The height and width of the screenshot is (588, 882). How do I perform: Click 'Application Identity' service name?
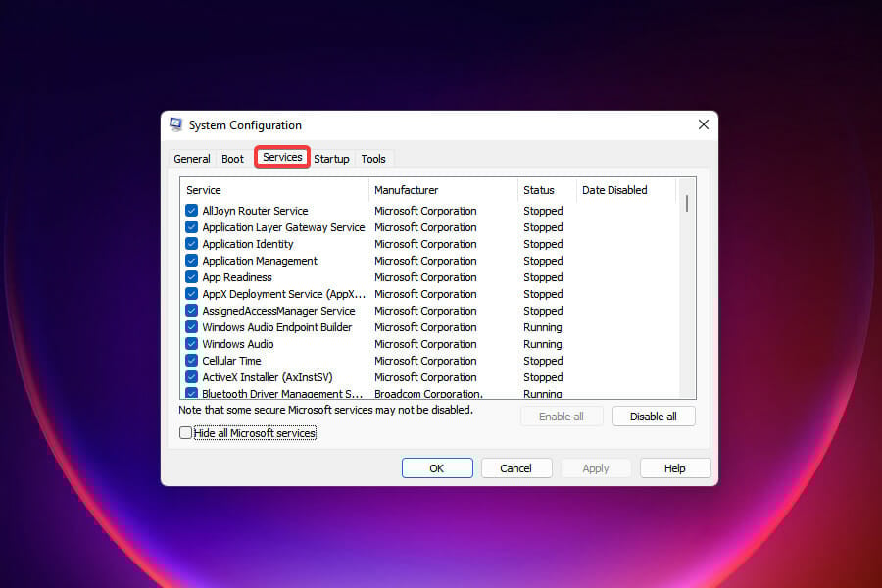pyautogui.click(x=248, y=244)
